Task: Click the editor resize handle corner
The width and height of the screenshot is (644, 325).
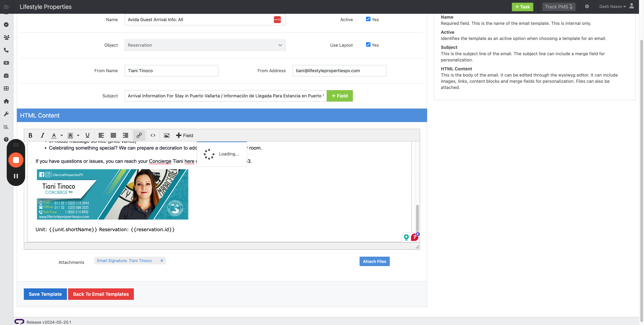Action: pos(417,247)
